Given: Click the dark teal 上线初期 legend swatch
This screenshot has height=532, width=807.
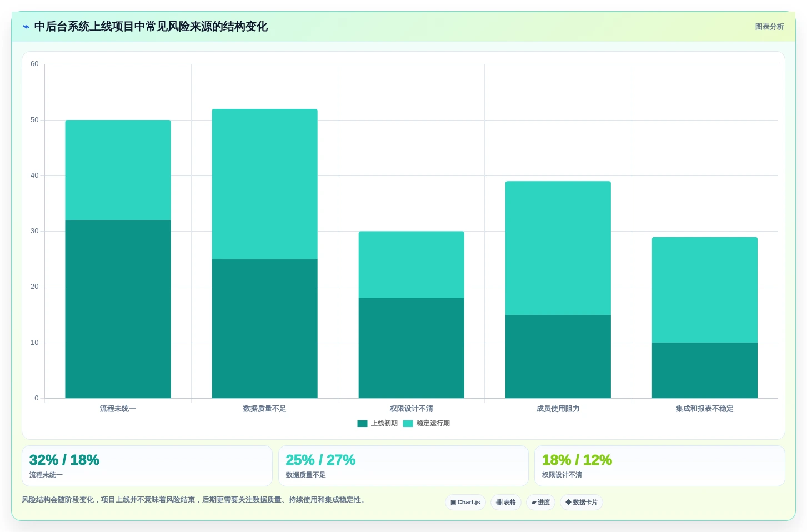Looking at the screenshot, I should [x=362, y=424].
